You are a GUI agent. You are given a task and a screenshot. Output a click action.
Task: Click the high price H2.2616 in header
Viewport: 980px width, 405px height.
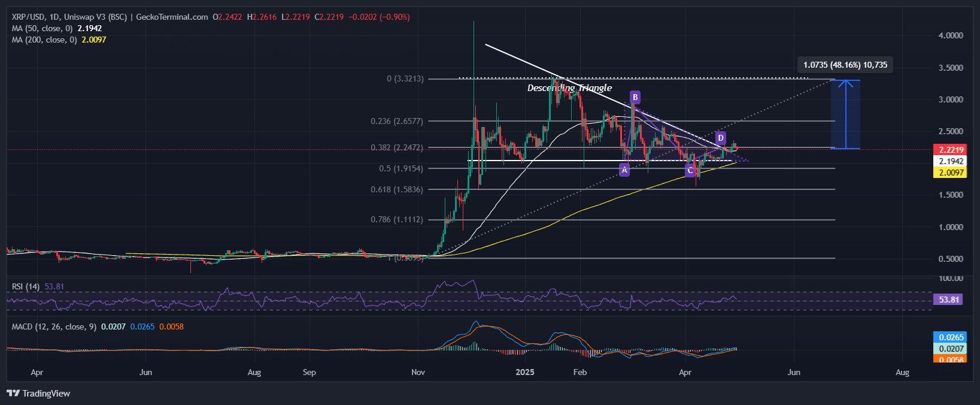click(x=262, y=17)
